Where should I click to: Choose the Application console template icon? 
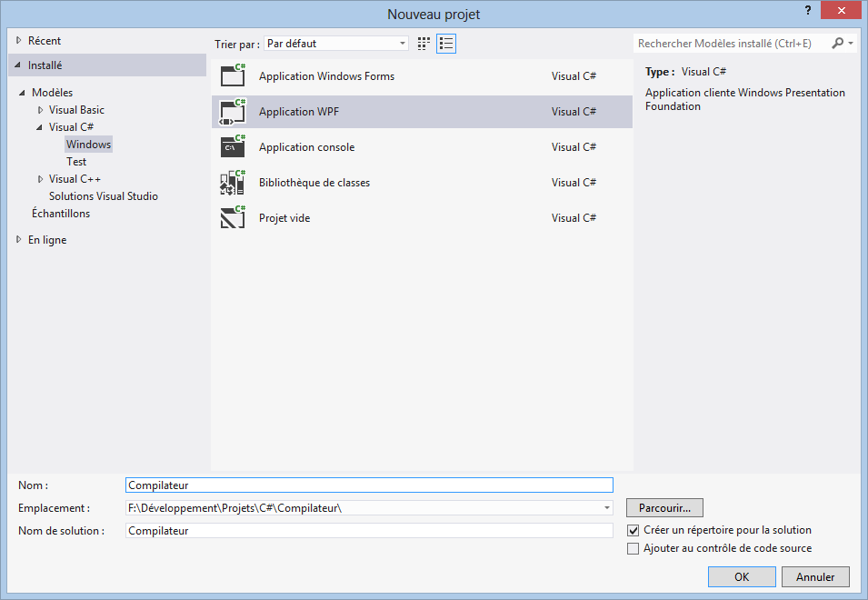(233, 146)
